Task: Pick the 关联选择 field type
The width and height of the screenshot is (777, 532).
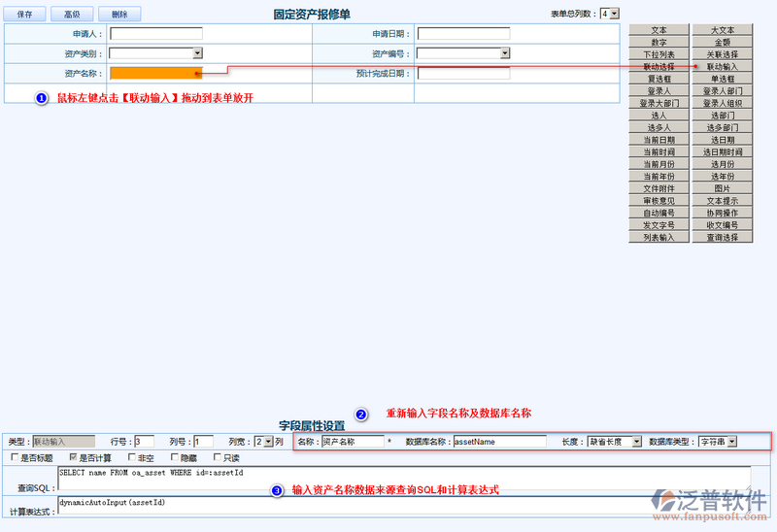Action: (722, 54)
